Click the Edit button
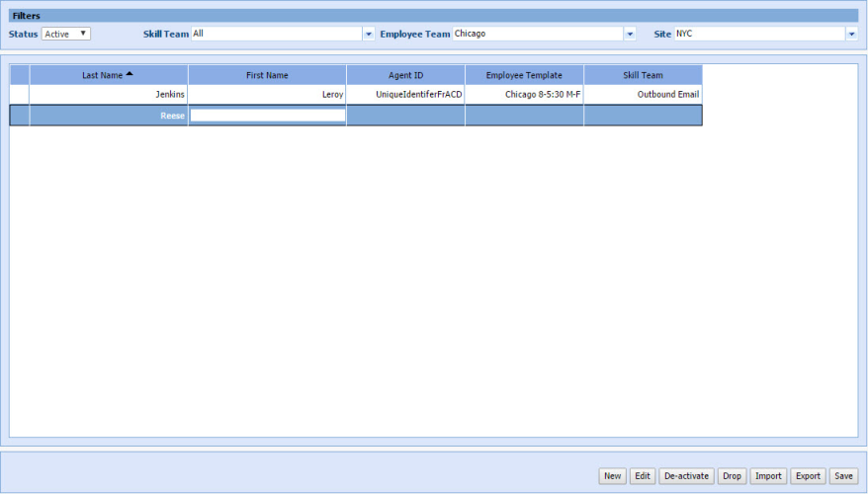The width and height of the screenshot is (868, 494). pyautogui.click(x=643, y=476)
